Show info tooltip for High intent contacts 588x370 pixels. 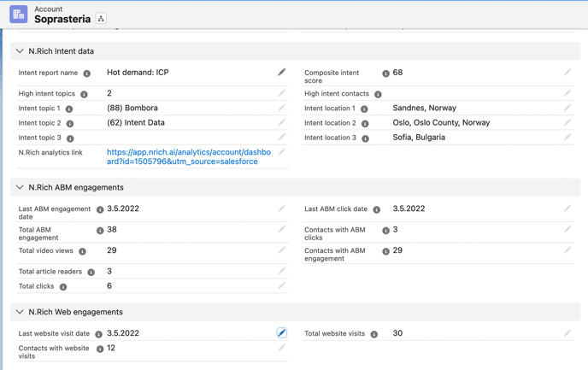[378, 95]
